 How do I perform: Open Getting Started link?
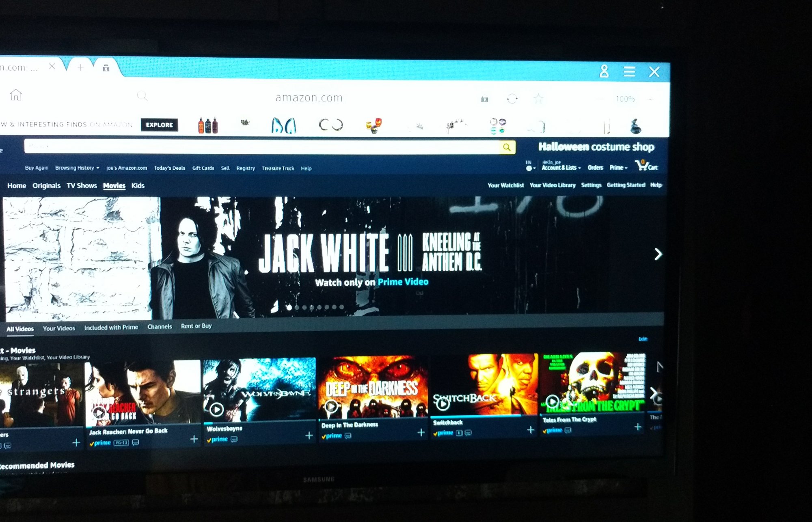tap(626, 185)
